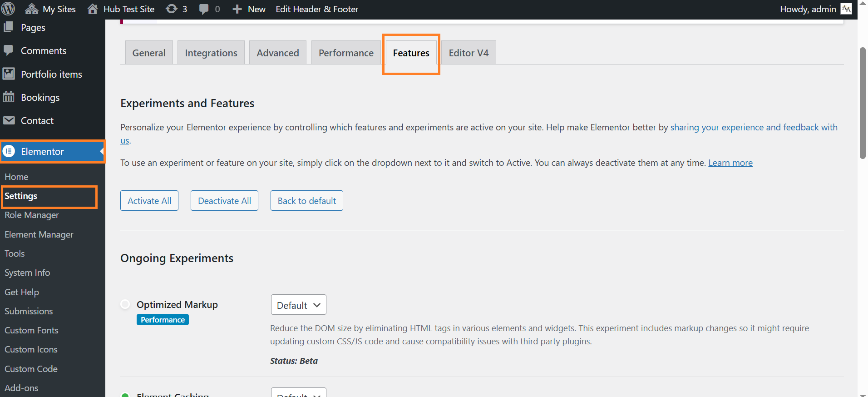Click the Activate All button
This screenshot has height=397, width=868.
[x=149, y=200]
